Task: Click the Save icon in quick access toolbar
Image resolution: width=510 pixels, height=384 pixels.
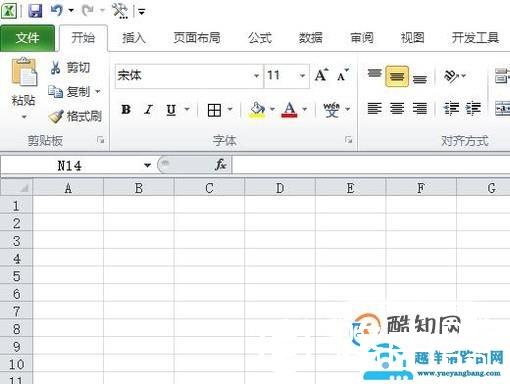Action: (x=35, y=11)
